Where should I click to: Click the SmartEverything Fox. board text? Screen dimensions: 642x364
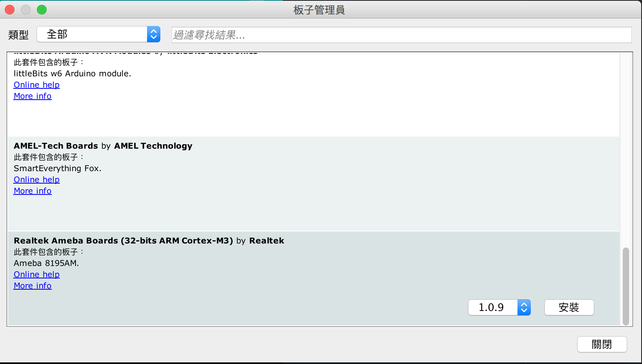pyautogui.click(x=57, y=168)
